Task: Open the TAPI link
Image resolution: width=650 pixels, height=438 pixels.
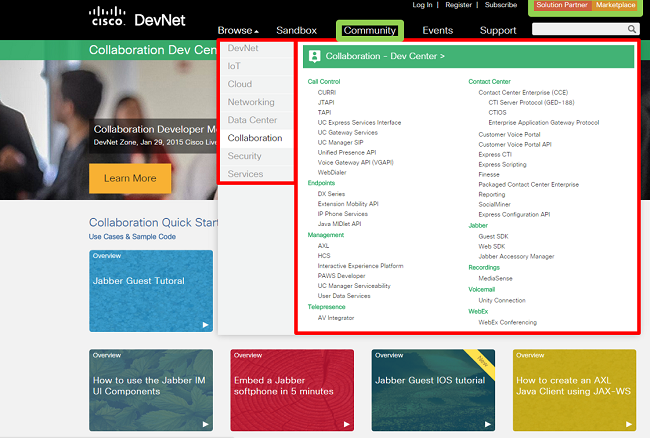Action: point(324,112)
